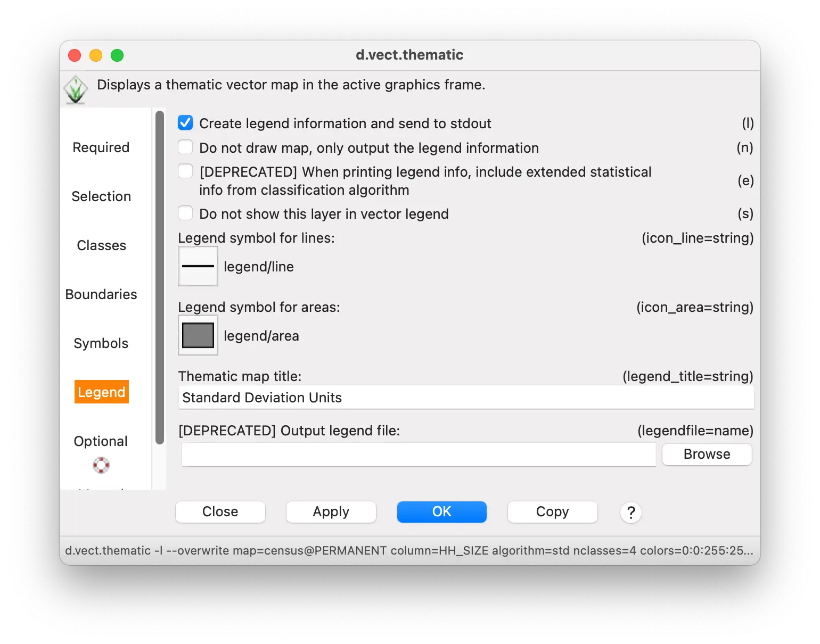Switch to the Required tab
Image resolution: width=820 pixels, height=644 pixels.
click(x=101, y=147)
